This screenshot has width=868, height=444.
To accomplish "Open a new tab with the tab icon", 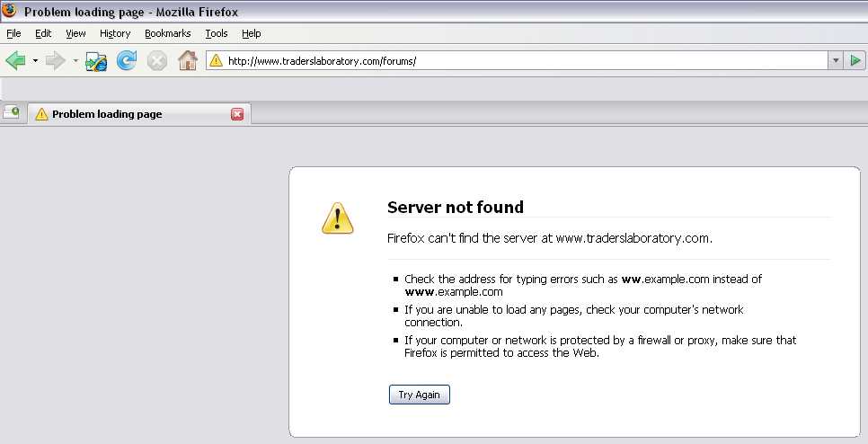I will point(11,113).
